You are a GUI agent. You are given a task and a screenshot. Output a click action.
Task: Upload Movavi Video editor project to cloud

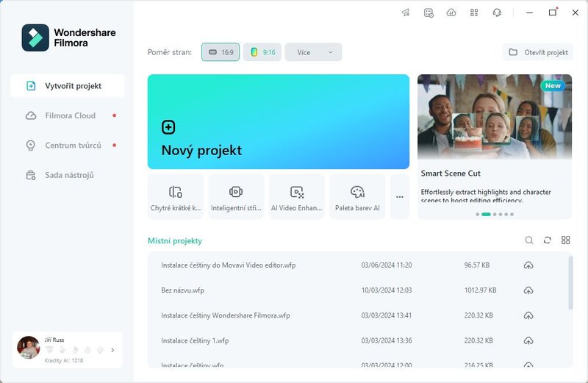[528, 265]
